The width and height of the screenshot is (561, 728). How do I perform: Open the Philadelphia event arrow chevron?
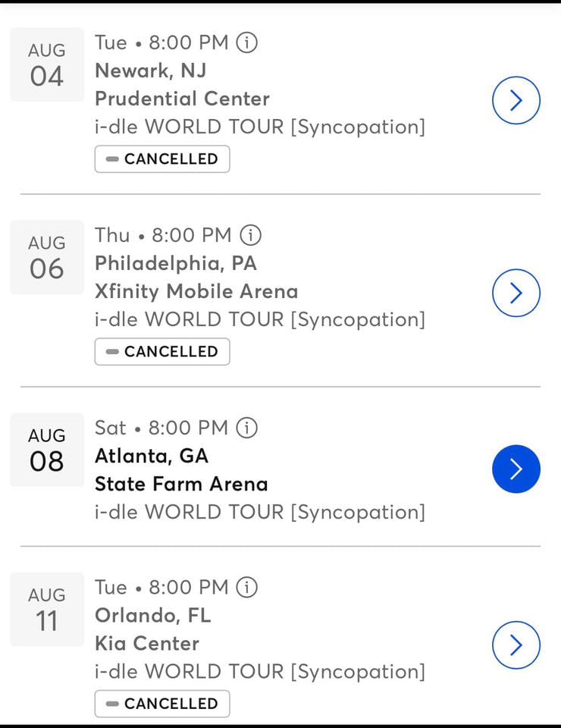pos(516,293)
